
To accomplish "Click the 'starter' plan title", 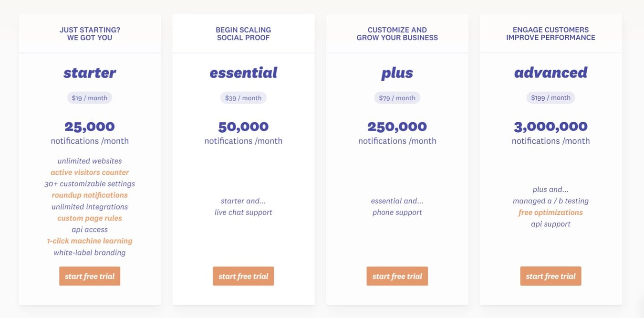I will [90, 73].
